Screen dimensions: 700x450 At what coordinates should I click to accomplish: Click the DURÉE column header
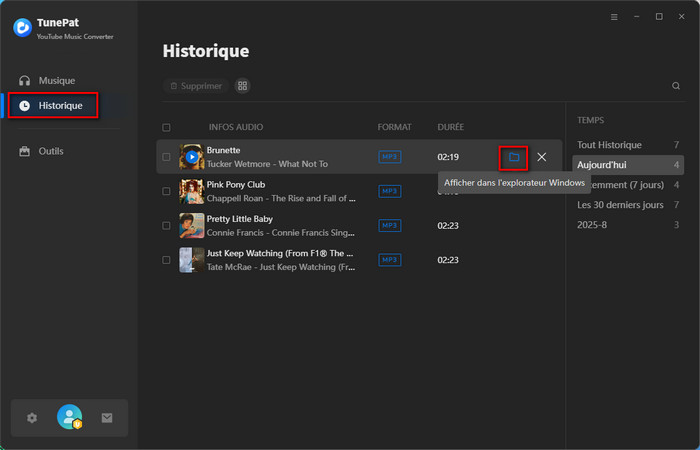click(450, 127)
